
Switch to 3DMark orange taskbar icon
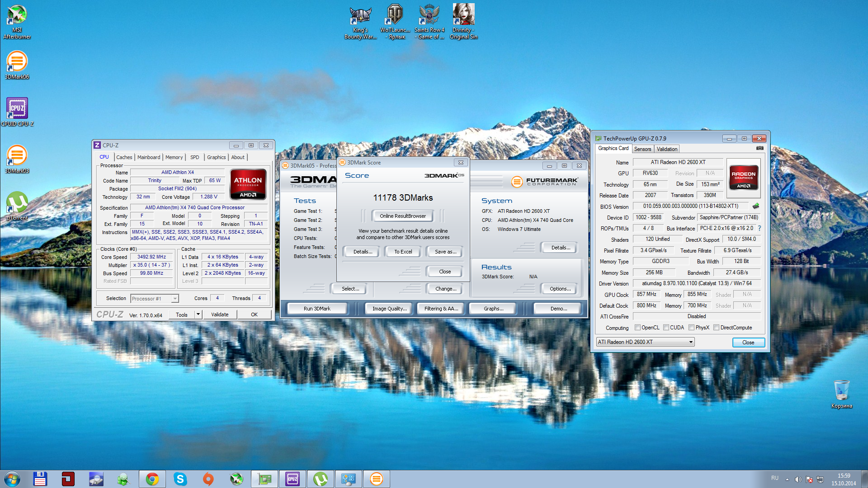point(377,479)
